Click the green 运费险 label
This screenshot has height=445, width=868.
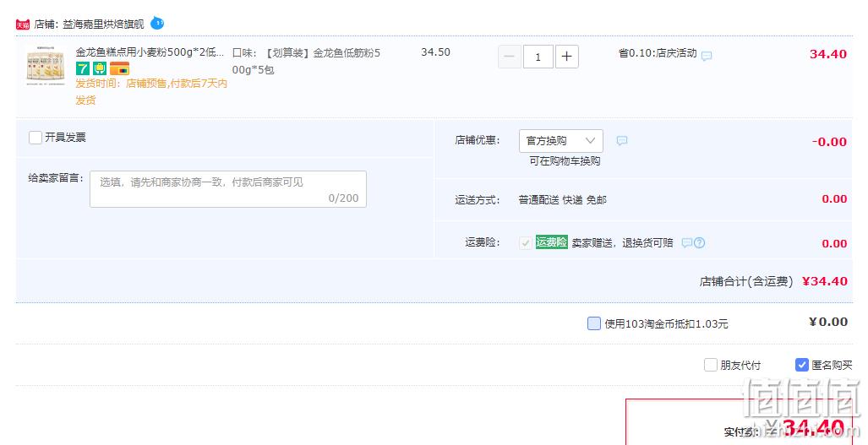coord(551,242)
